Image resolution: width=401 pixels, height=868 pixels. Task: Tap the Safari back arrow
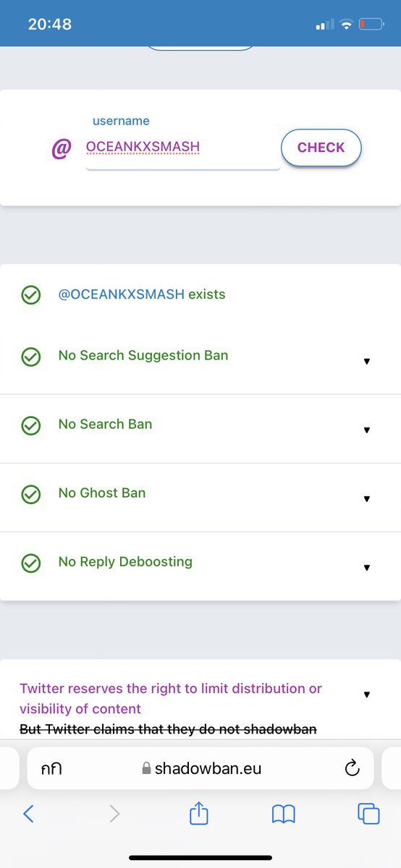[x=28, y=814]
